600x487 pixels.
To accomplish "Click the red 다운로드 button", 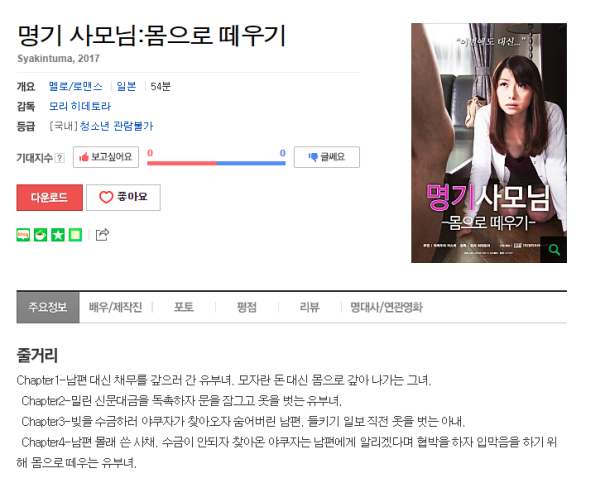I will click(x=49, y=197).
